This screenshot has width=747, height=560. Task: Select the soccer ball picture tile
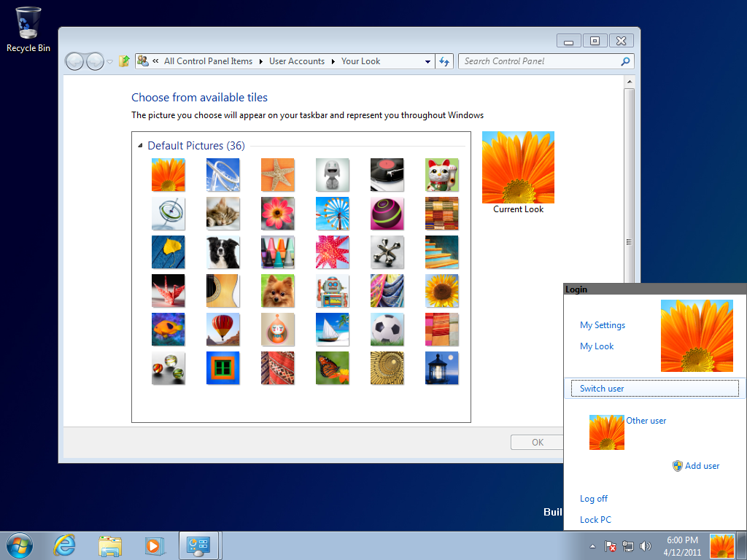(x=387, y=329)
